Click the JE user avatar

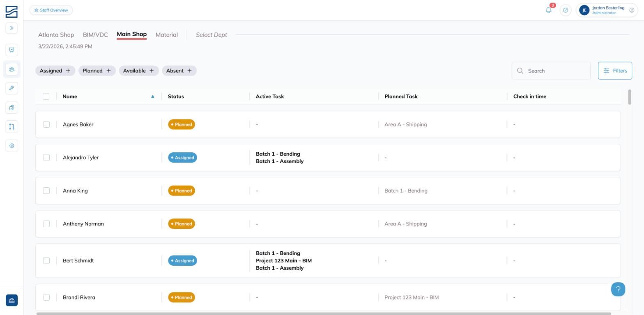point(584,10)
